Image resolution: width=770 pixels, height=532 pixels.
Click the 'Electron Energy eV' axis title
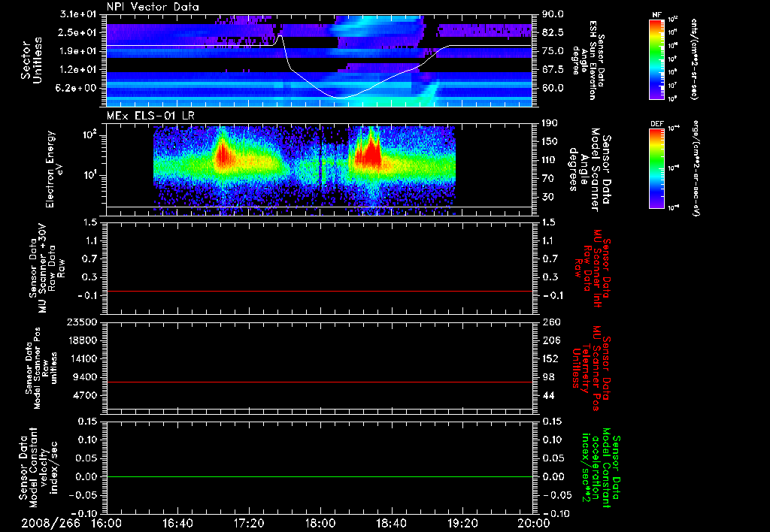(x=55, y=169)
